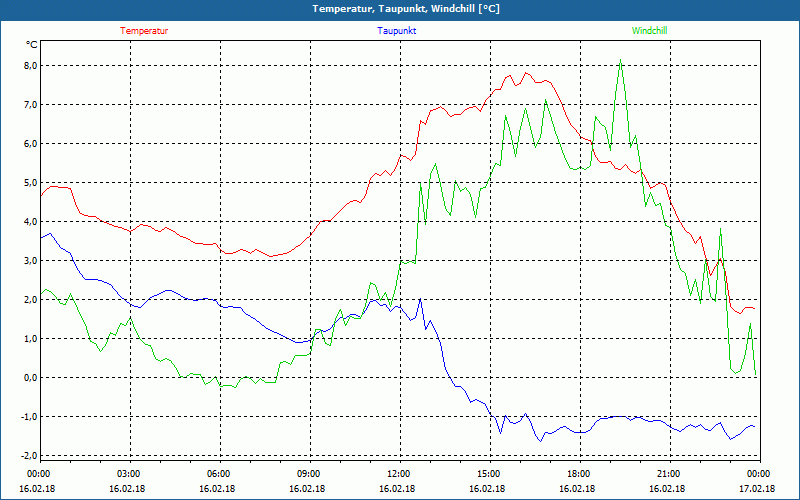Click the 09:00 time axis label

(x=309, y=474)
